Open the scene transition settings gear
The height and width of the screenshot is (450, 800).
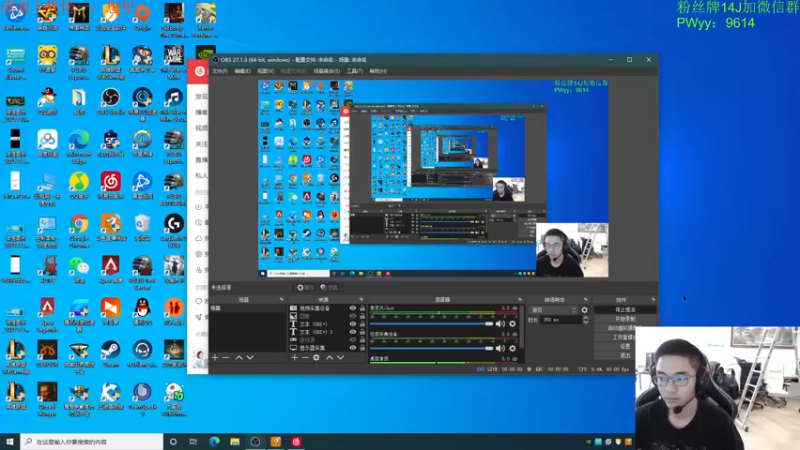click(585, 310)
